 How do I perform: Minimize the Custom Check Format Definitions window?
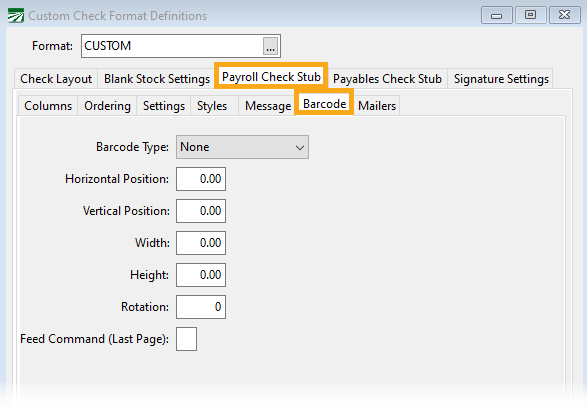coord(496,15)
